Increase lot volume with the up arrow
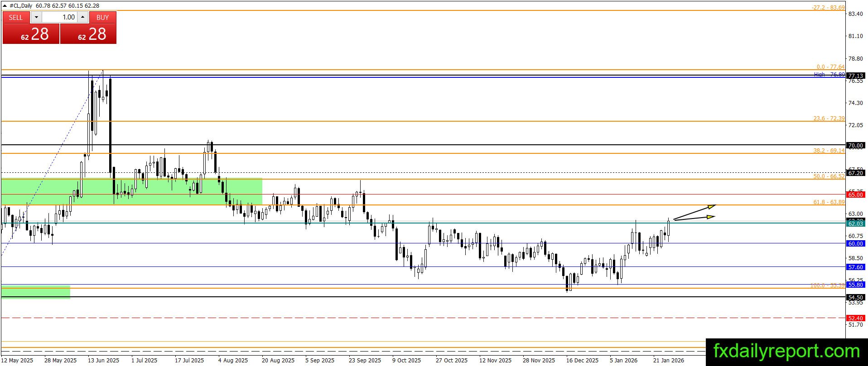868x366 pixels. pyautogui.click(x=82, y=17)
